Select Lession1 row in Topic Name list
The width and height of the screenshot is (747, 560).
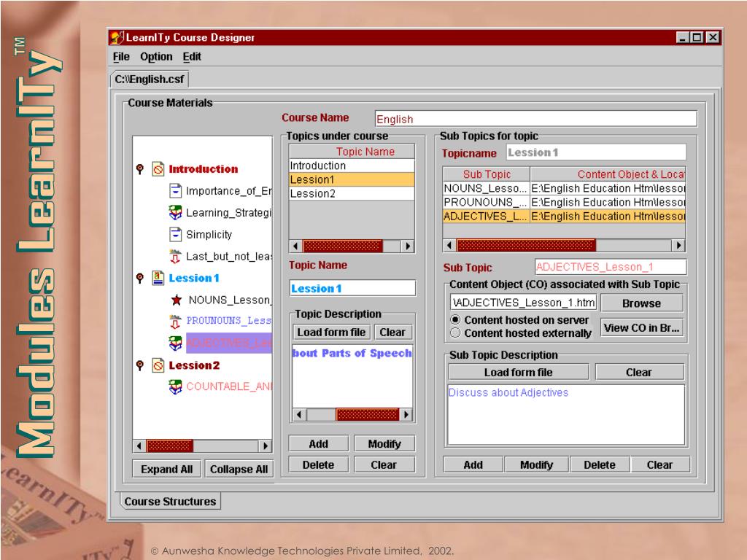[352, 179]
